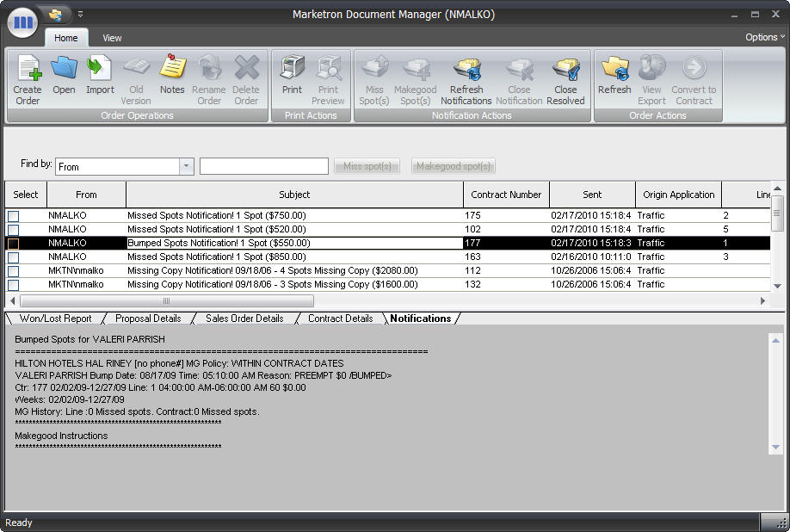Click the search text field beside Find by
Image resolution: width=790 pixels, height=532 pixels.
click(263, 167)
